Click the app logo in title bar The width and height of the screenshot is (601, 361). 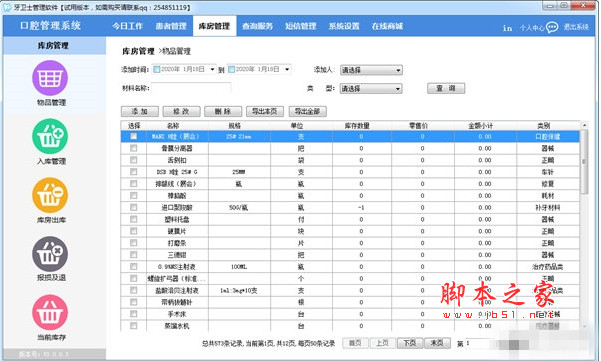coord(7,7)
